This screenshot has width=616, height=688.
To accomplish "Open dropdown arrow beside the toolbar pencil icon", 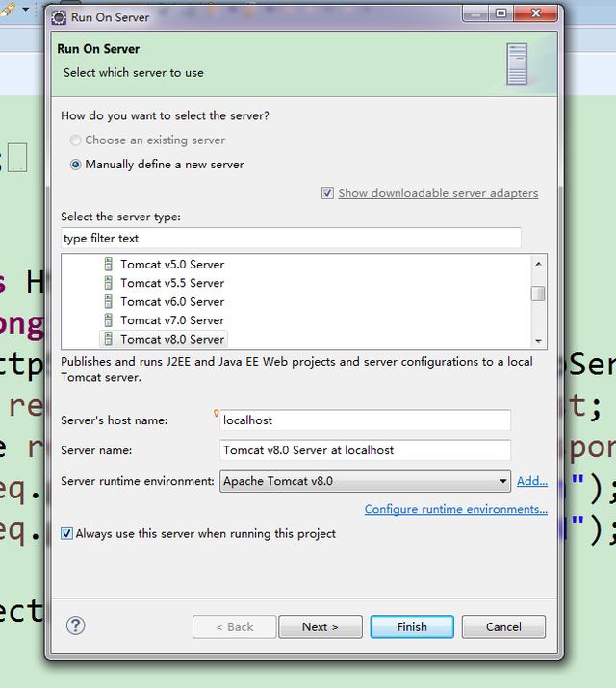I will coord(26,9).
